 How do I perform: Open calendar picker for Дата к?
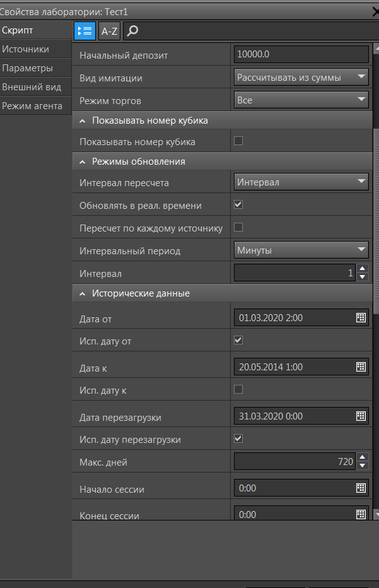[x=361, y=367]
